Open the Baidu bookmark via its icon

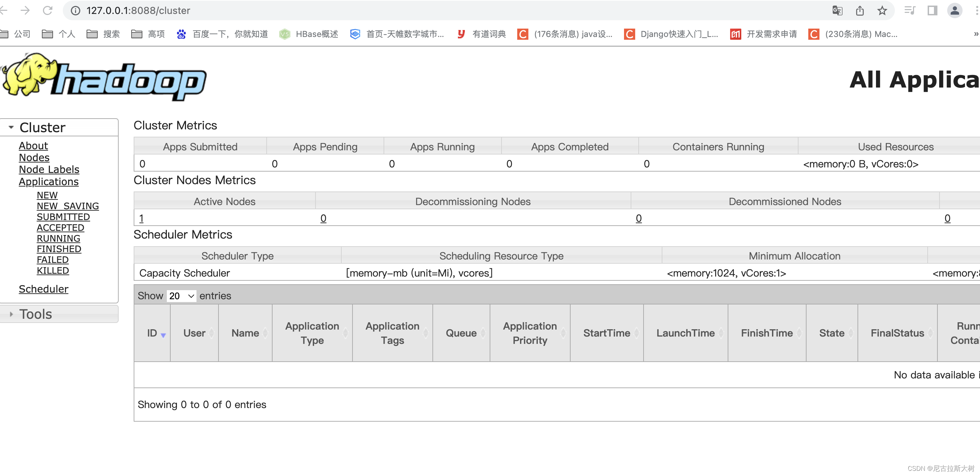tap(181, 34)
